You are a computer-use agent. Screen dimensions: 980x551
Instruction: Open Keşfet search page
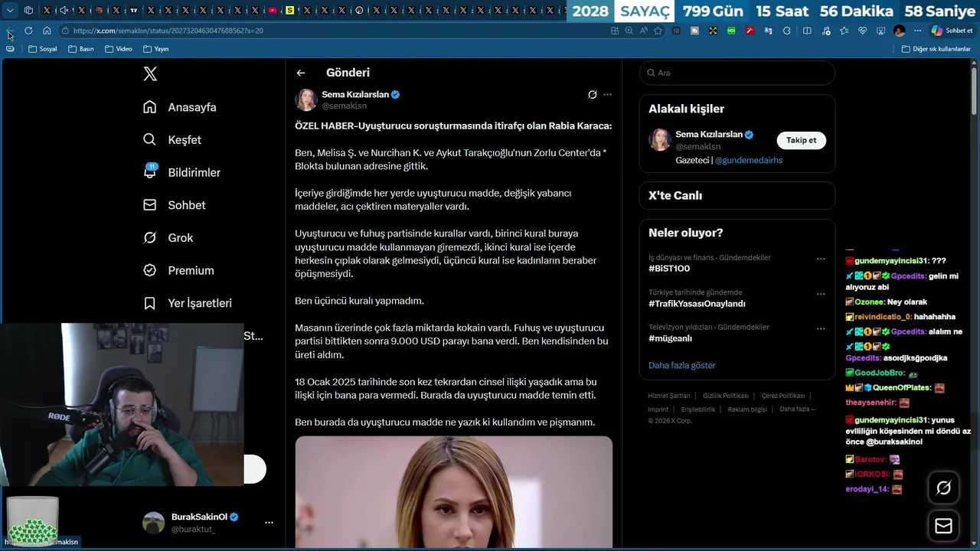[x=172, y=140]
